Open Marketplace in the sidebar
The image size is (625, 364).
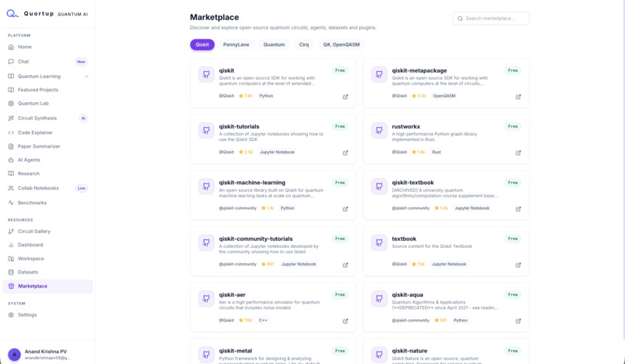tap(48, 287)
